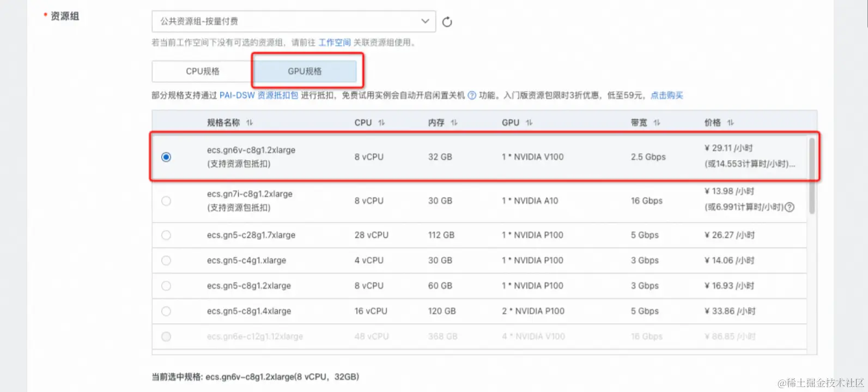This screenshot has height=392, width=868.
Task: Click the refresh icon next to resource group dropdown
Action: 447,22
